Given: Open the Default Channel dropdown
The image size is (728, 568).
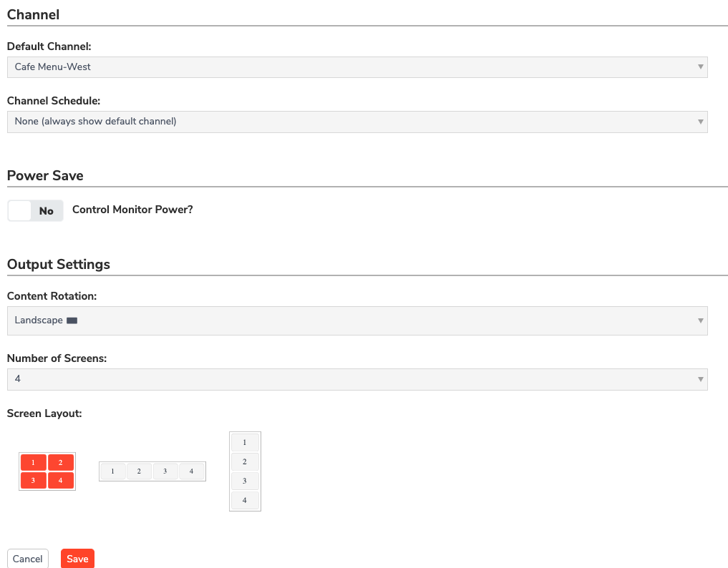Looking at the screenshot, I should 357,67.
